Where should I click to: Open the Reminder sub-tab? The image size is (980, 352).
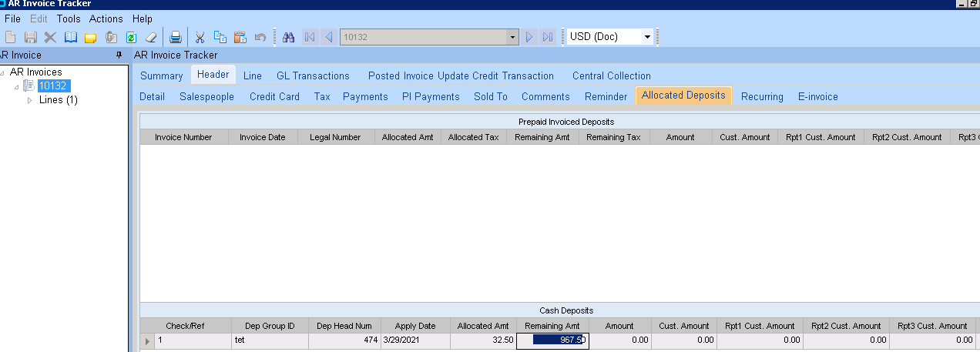606,96
